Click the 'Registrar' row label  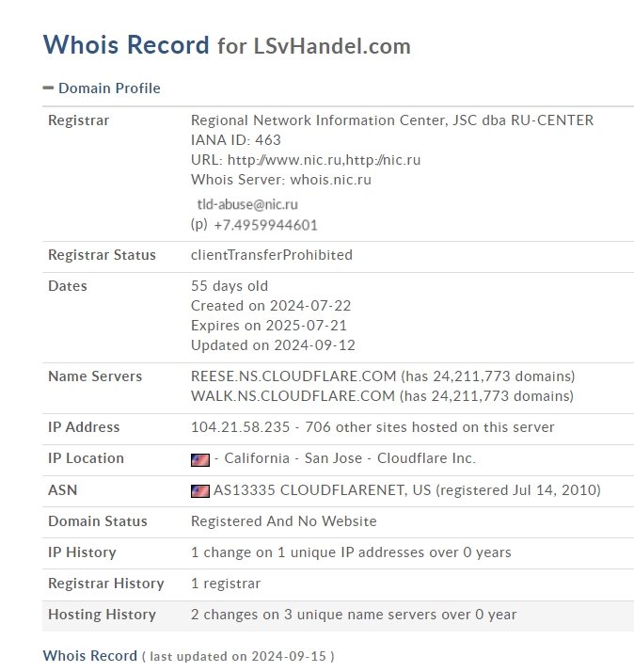coord(79,120)
